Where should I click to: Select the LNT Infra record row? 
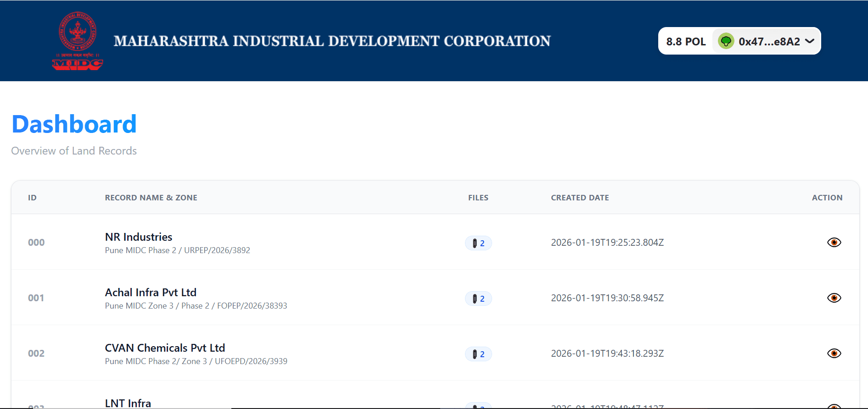point(128,403)
